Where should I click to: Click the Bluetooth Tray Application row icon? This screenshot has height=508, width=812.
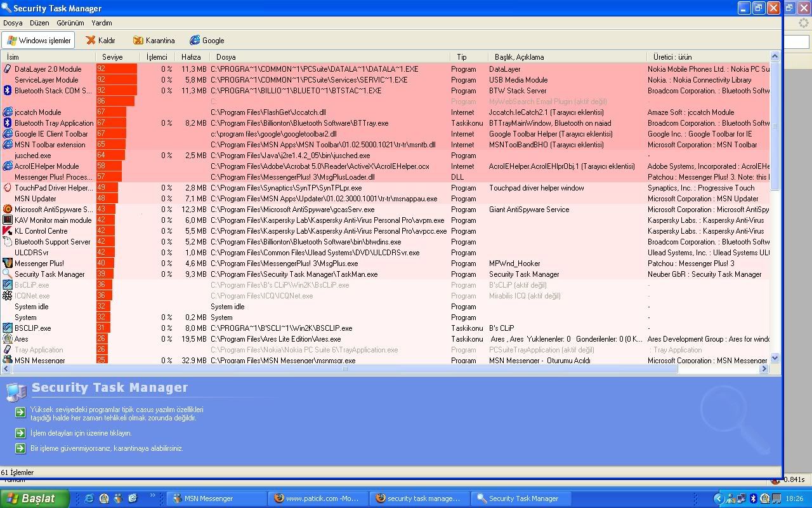click(x=8, y=123)
